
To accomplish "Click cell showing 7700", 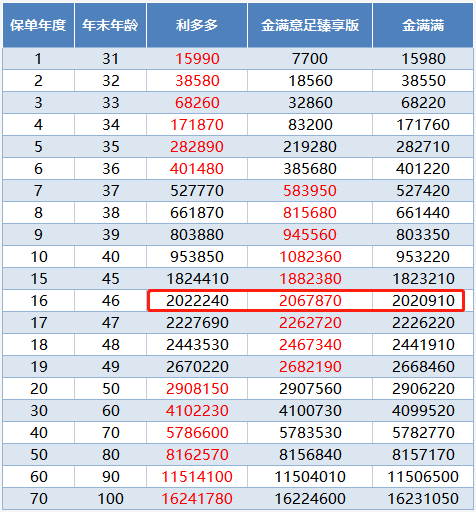I will (310, 59).
